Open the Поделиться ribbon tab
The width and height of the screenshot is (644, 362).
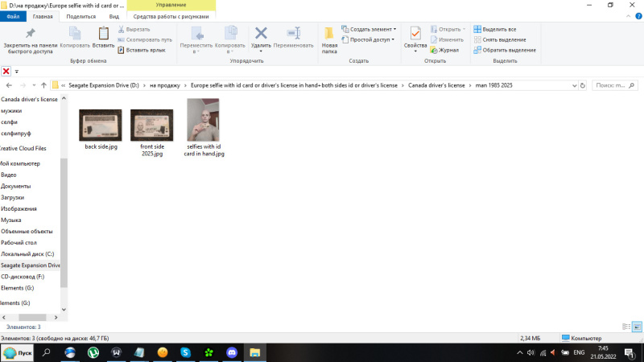pyautogui.click(x=81, y=16)
